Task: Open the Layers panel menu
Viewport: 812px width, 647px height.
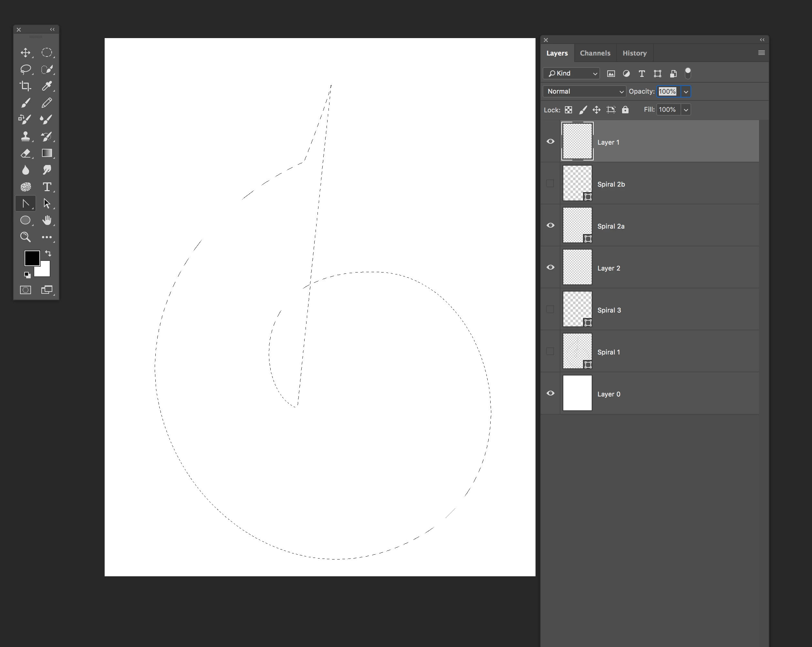Action: click(761, 53)
